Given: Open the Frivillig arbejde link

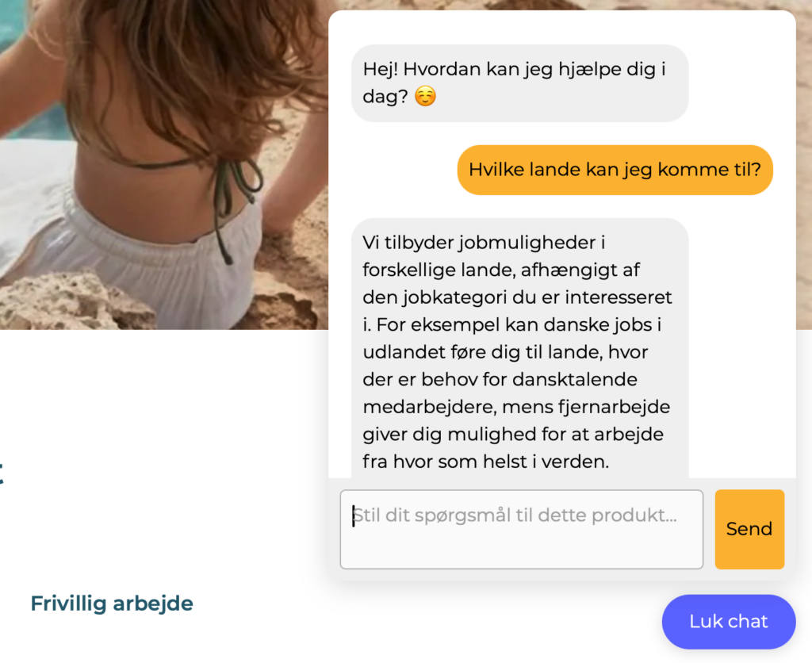Looking at the screenshot, I should coord(112,604).
